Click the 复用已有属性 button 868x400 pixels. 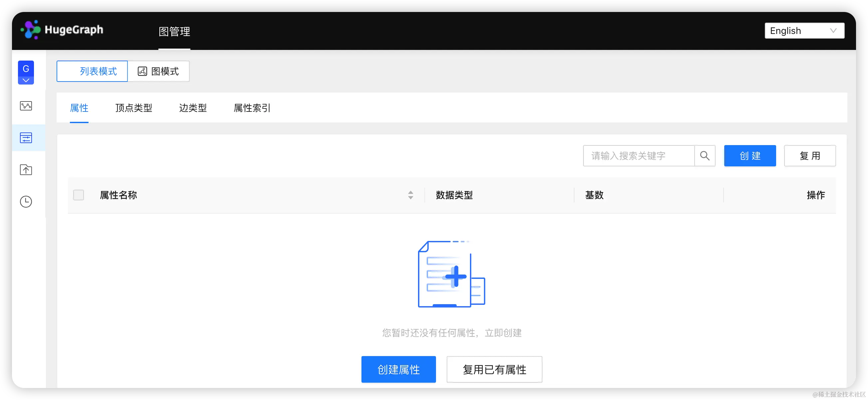494,369
